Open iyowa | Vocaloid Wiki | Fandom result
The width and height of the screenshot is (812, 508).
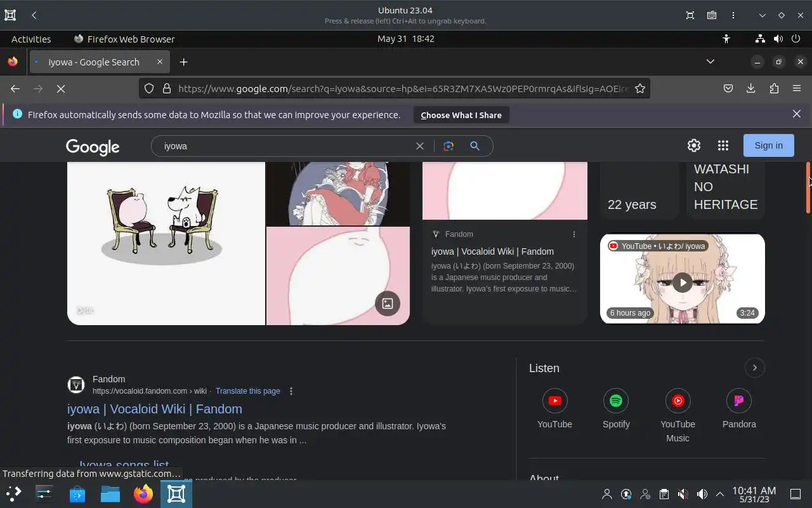pos(155,409)
